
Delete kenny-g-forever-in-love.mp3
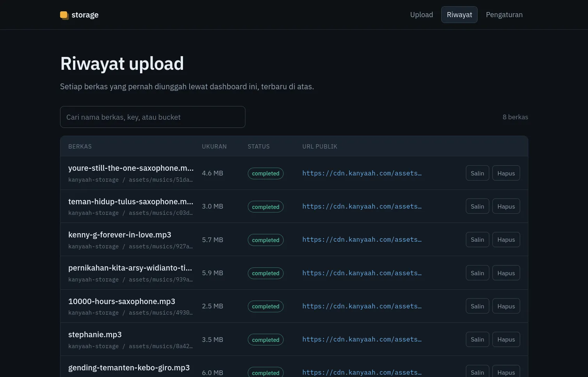tap(506, 239)
